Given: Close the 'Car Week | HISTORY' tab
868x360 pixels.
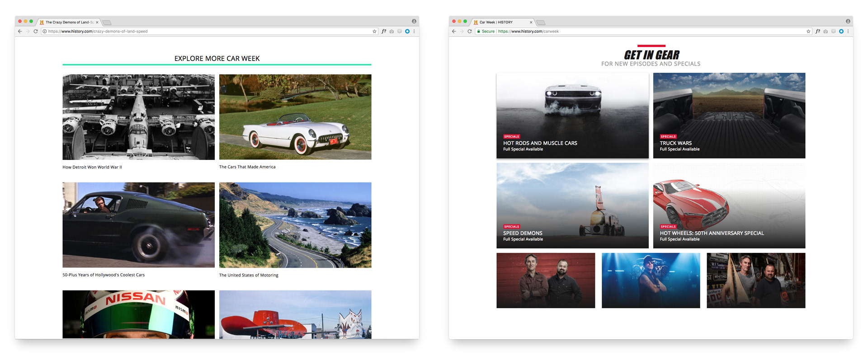Looking at the screenshot, I should [x=531, y=22].
